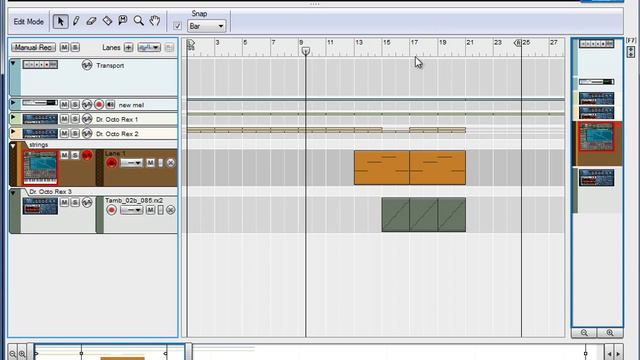Zoom in horizontally at bottom left
Viewport: 640px width, 360px height.
coord(22,354)
